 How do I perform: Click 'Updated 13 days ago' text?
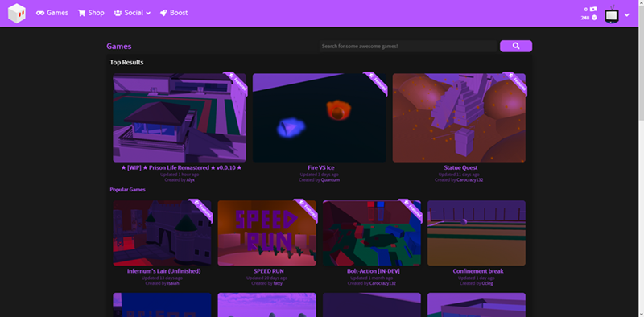tap(163, 278)
